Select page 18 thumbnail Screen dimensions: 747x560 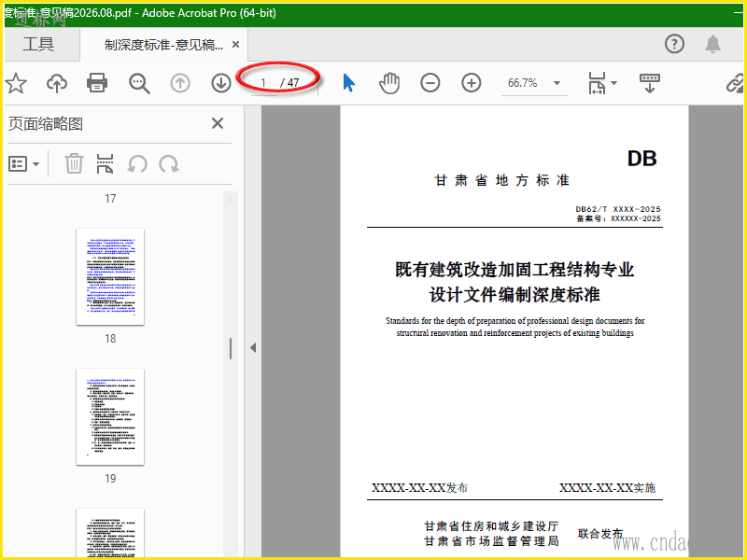pyautogui.click(x=110, y=276)
